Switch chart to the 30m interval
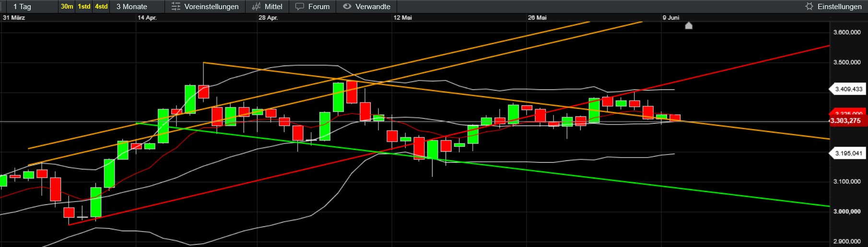Screen dimensions: 868x247 pyautogui.click(x=67, y=7)
